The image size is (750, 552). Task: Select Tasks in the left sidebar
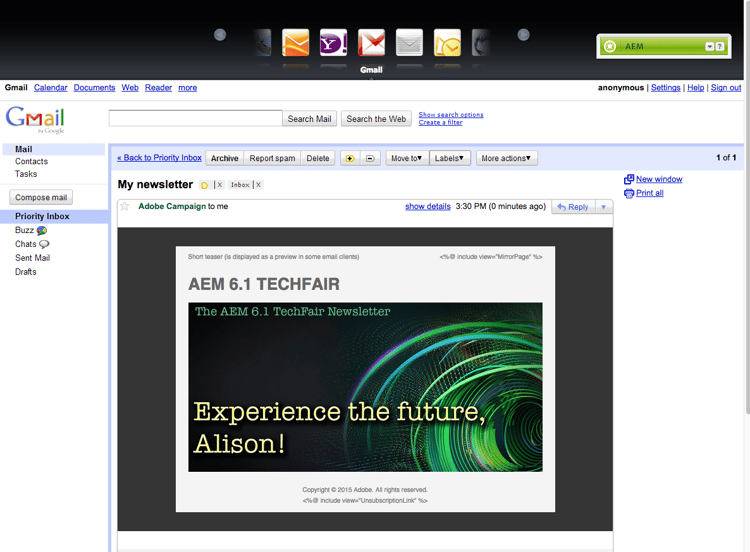(26, 174)
